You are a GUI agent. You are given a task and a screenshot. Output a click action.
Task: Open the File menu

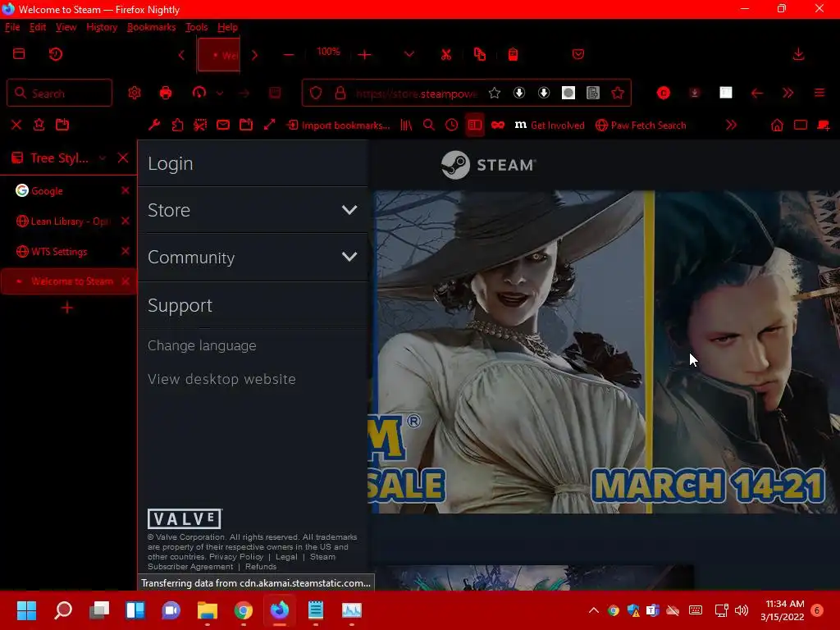(12, 27)
